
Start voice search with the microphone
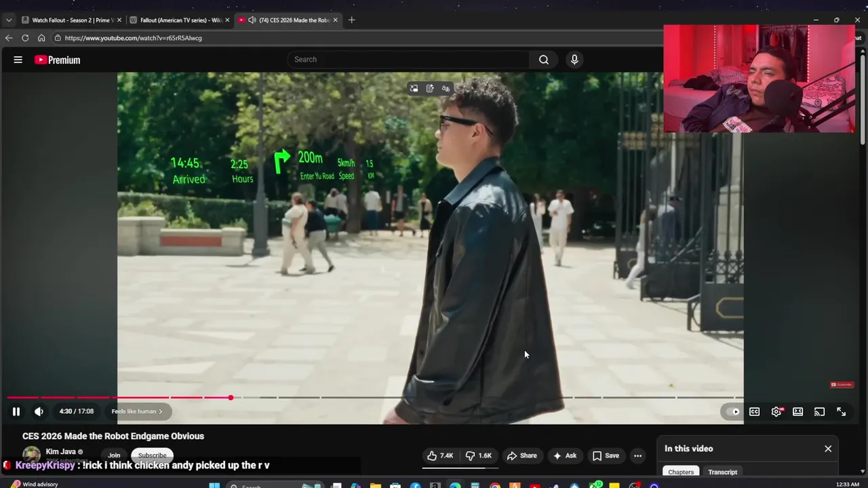coord(574,60)
